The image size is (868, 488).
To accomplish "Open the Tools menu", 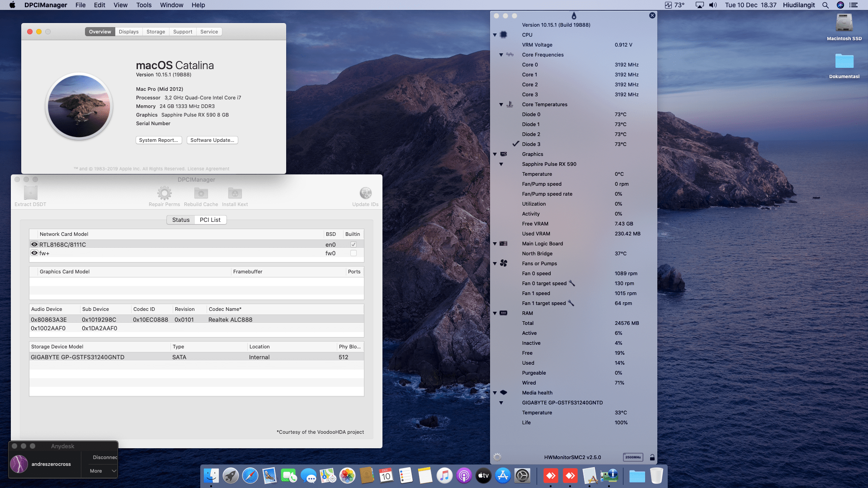I will pos(144,5).
